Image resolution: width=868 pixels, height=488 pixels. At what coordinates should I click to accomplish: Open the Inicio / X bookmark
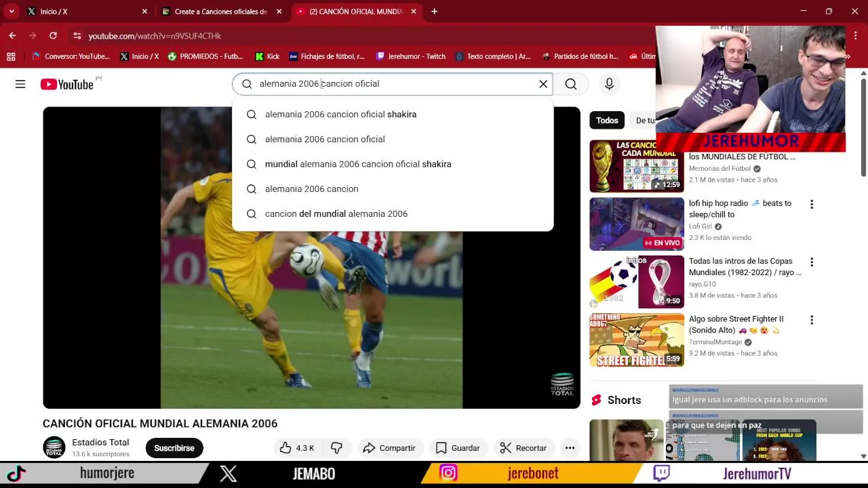click(x=139, y=56)
